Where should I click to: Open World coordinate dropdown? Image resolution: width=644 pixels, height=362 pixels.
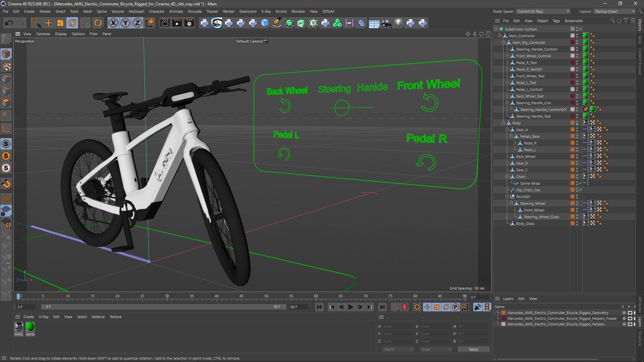pyautogui.click(x=398, y=349)
